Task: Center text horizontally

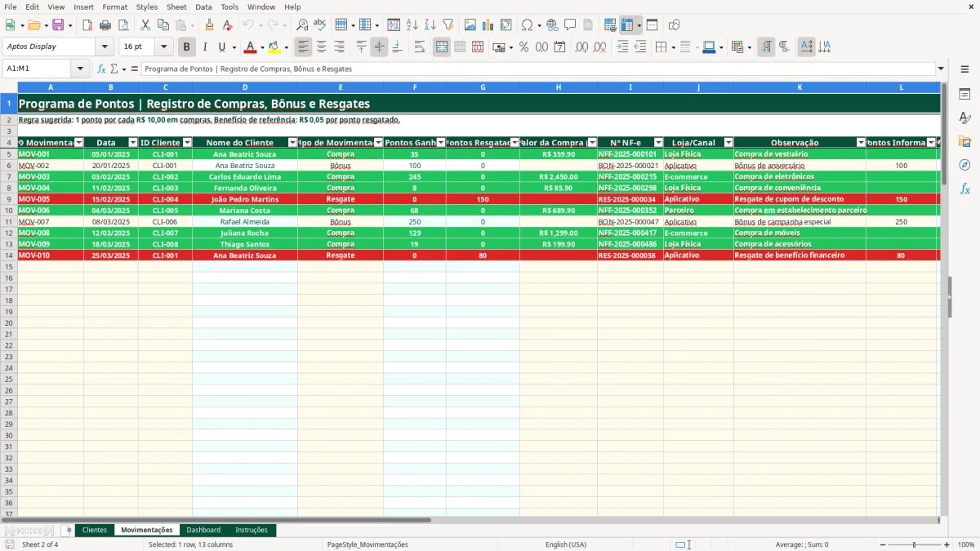Action: click(x=322, y=47)
